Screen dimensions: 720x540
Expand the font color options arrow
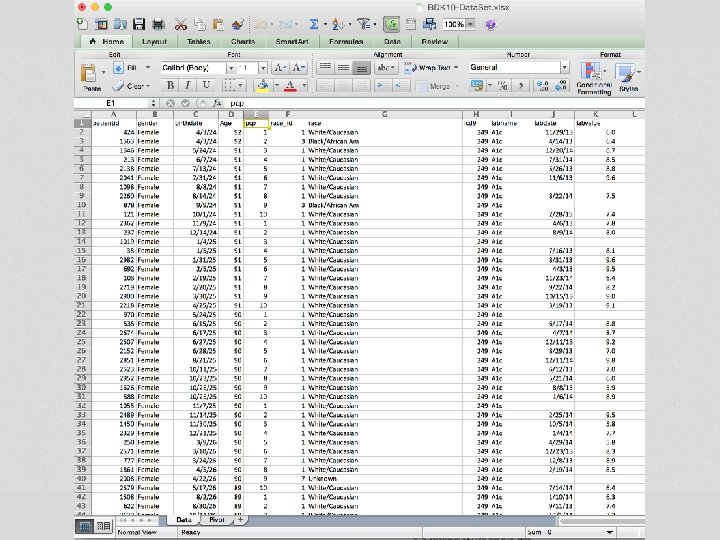[x=304, y=85]
